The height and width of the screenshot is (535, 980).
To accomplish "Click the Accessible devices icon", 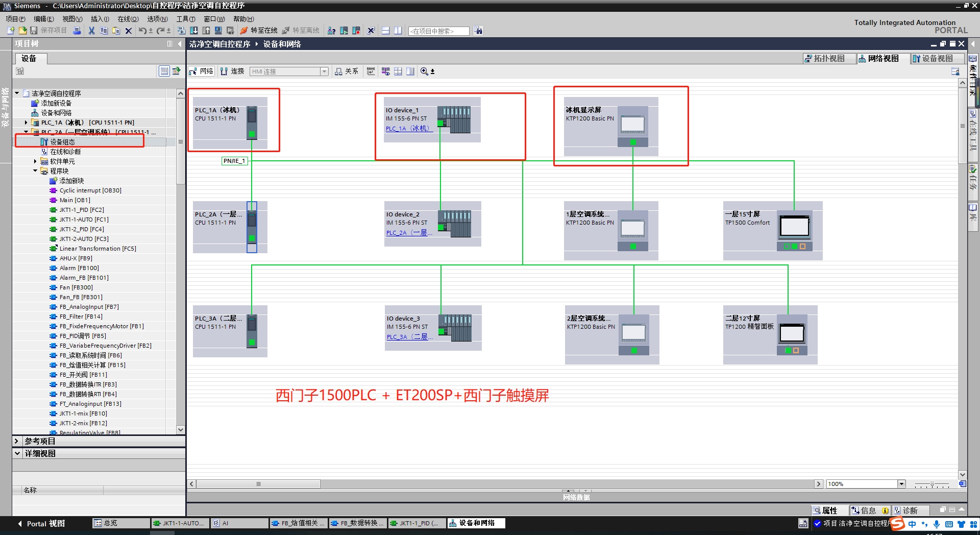I will pos(331,31).
